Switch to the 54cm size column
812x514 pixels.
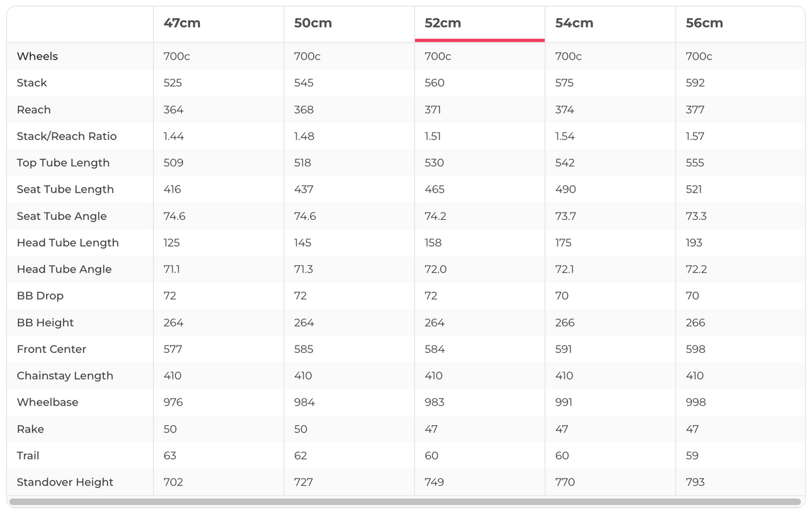(574, 23)
